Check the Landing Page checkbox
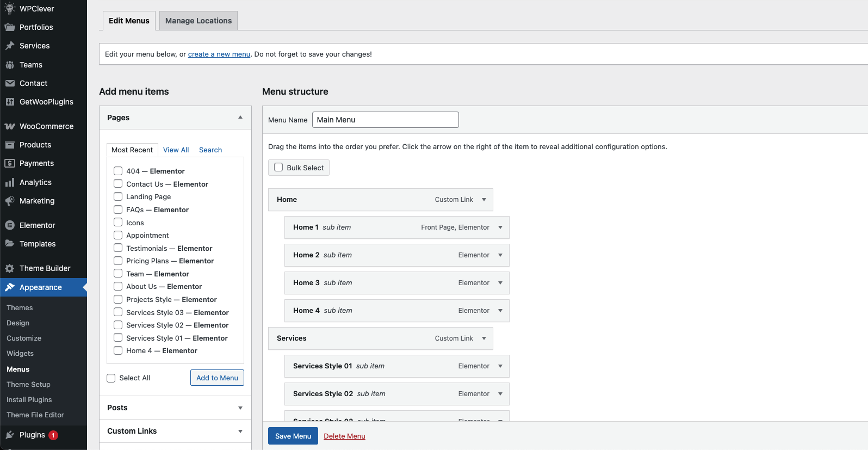 (x=118, y=196)
